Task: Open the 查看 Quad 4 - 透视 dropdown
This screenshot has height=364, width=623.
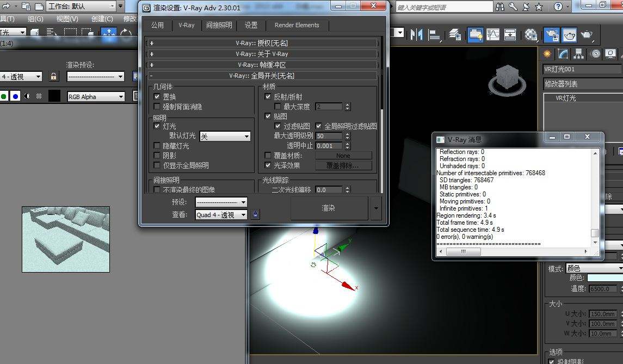Action: 221,214
